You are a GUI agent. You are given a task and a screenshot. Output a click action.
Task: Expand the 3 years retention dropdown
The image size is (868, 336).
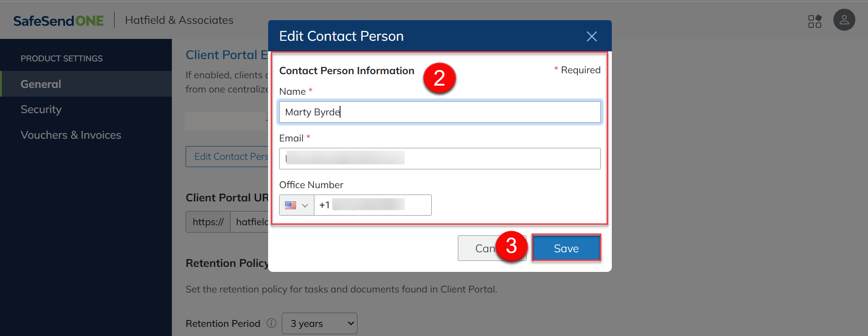click(x=319, y=323)
